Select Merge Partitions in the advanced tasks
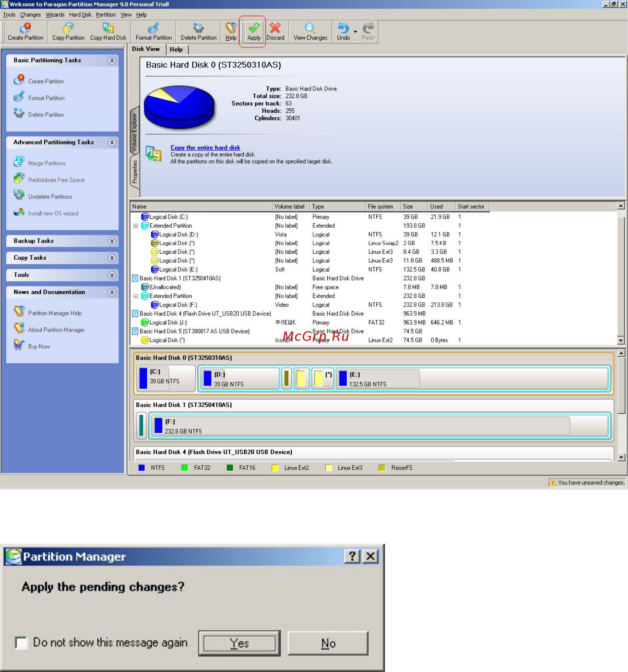The height and width of the screenshot is (672, 628). [x=40, y=163]
